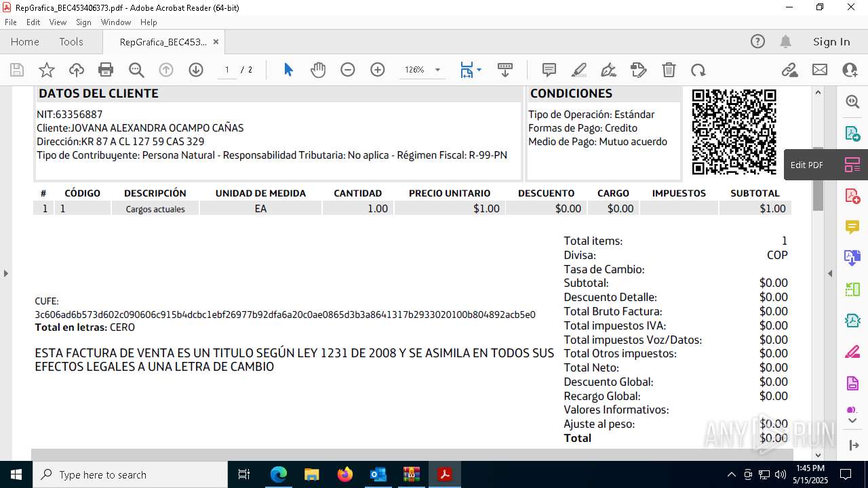Open the View menu

click(x=58, y=22)
